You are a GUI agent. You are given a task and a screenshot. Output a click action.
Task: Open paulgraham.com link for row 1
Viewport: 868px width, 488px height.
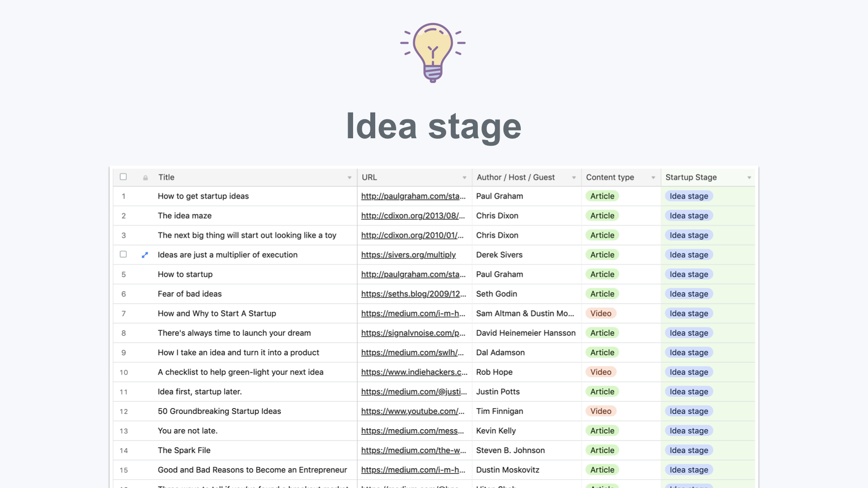[413, 196]
